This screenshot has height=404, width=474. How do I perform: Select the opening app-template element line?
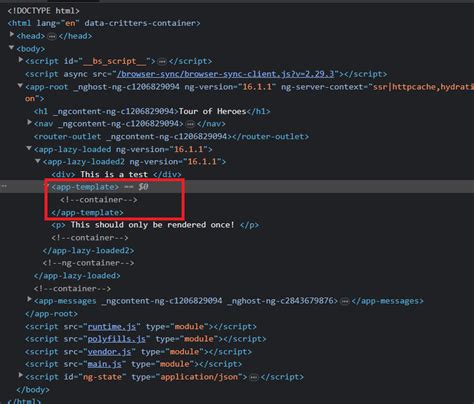click(x=85, y=187)
